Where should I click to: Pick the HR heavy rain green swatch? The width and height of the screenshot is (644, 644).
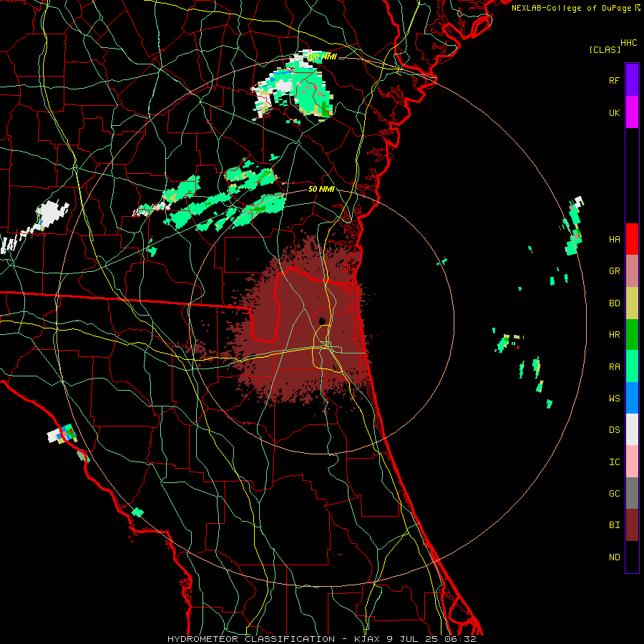point(632,335)
